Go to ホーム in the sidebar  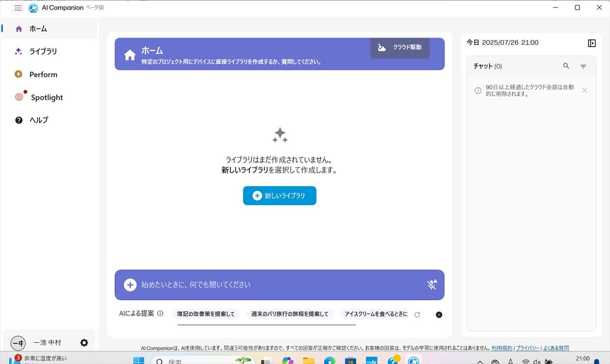click(x=49, y=28)
